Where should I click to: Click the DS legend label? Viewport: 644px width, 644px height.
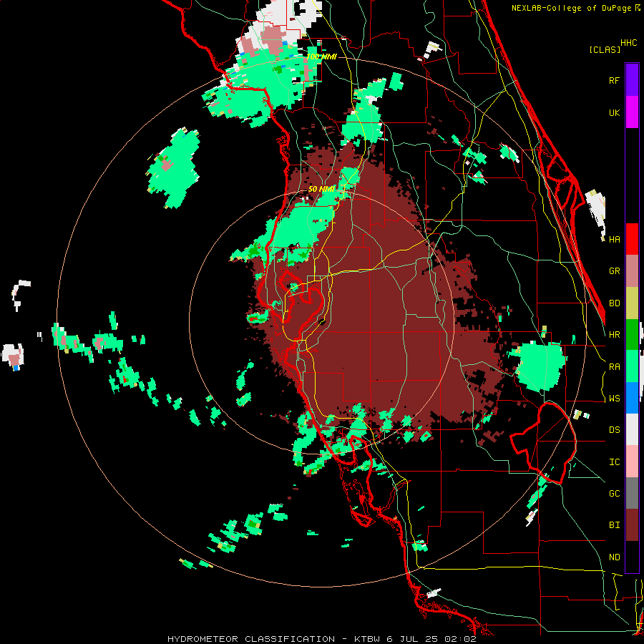(614, 430)
